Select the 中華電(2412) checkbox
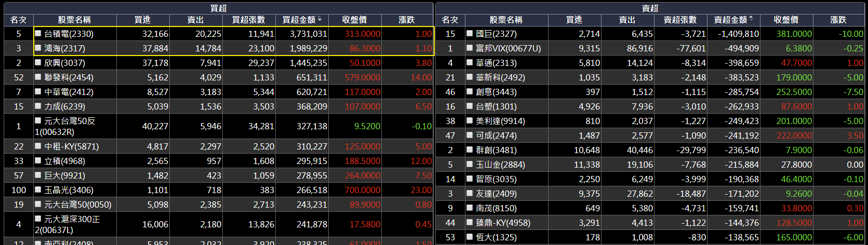This screenshot has height=245, width=868. tap(38, 91)
